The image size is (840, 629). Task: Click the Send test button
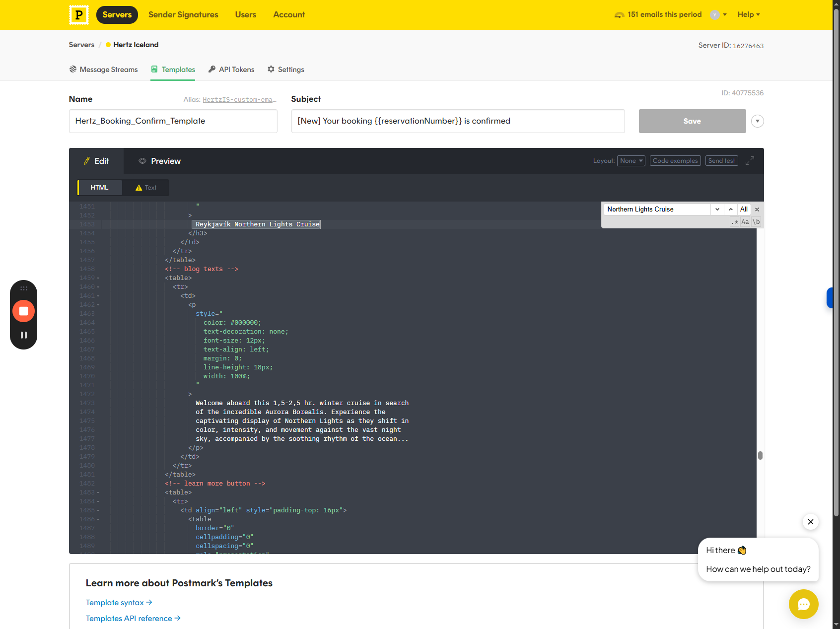[x=722, y=161]
